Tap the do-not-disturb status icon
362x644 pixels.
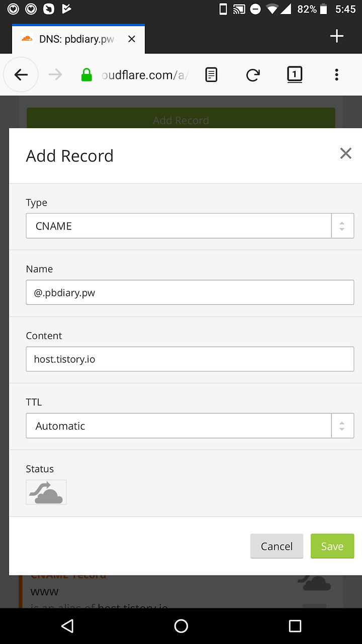pos(255,9)
